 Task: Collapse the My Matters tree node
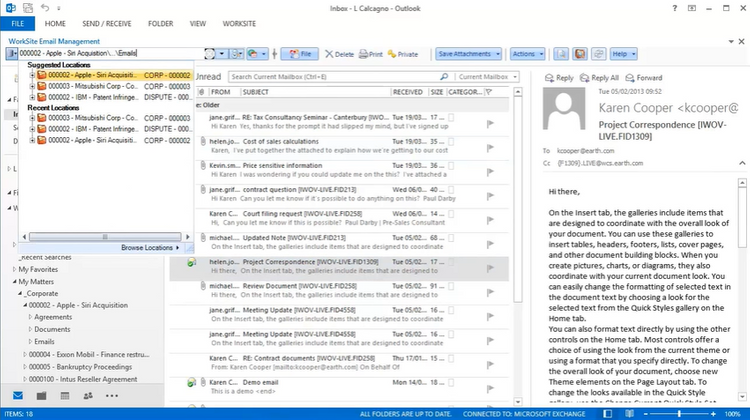tap(14, 282)
